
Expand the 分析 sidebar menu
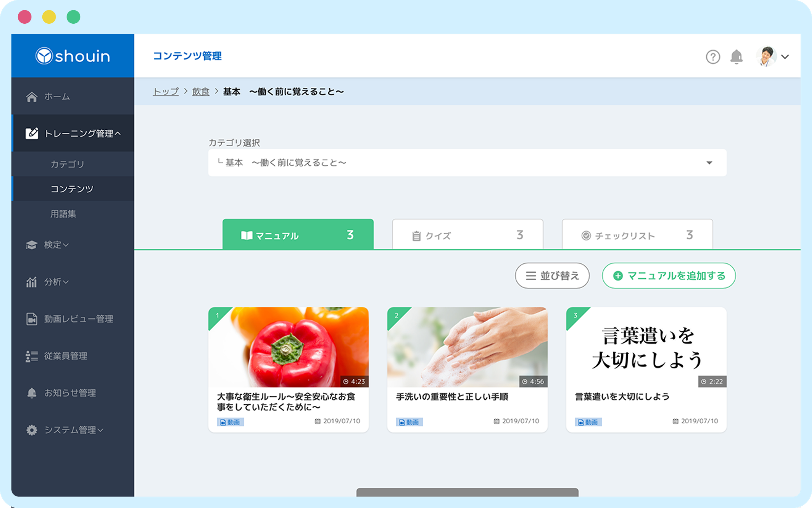pos(56,282)
